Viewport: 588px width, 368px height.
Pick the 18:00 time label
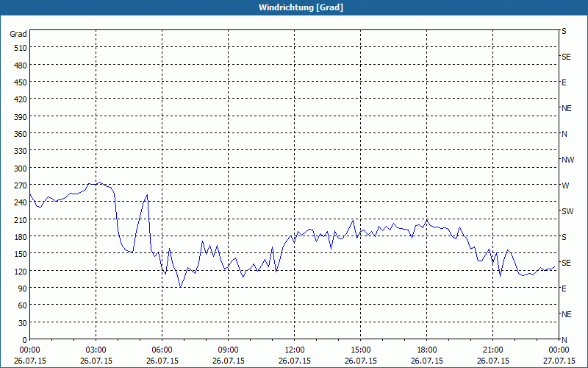click(427, 350)
